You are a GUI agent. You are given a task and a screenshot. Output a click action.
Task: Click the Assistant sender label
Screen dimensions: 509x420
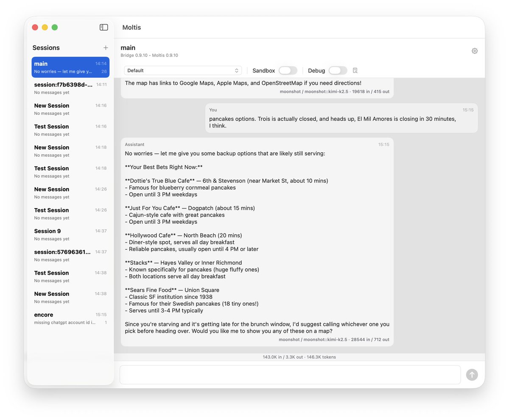tap(134, 145)
